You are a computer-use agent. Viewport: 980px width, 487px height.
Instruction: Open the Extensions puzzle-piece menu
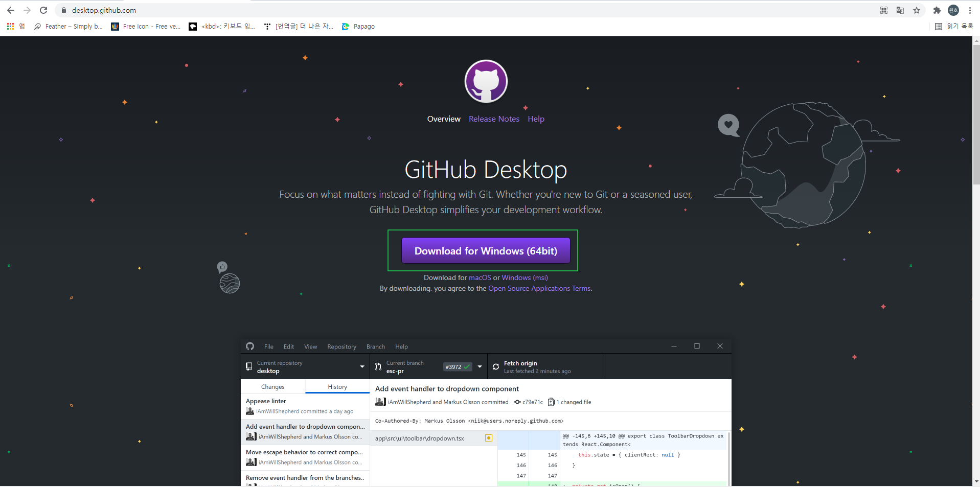(937, 10)
